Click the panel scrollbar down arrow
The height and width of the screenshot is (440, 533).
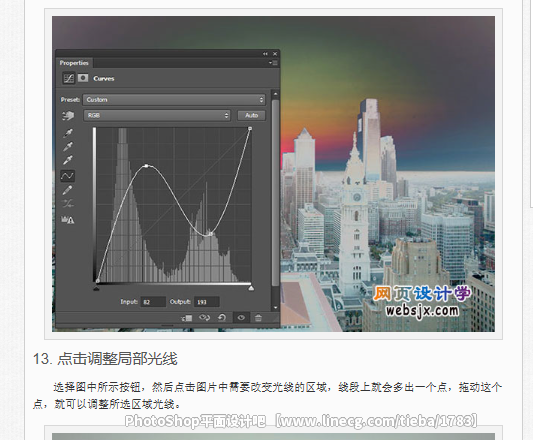click(x=275, y=307)
